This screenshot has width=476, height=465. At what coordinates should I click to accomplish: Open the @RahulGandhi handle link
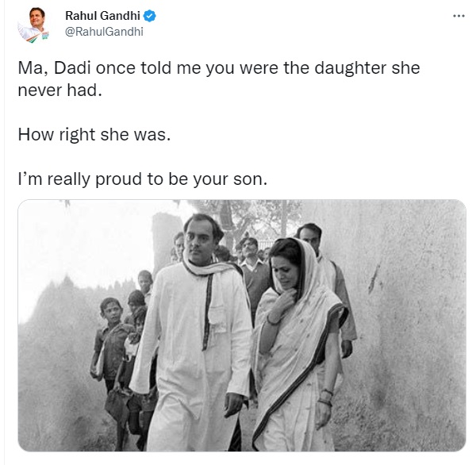105,32
